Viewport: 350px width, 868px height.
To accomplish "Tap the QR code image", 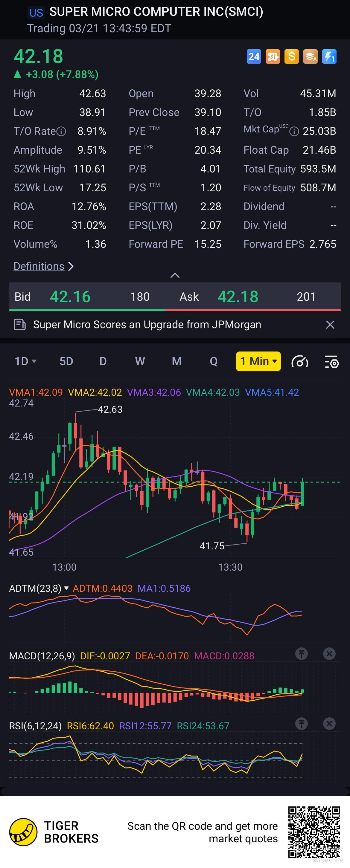I will click(314, 832).
